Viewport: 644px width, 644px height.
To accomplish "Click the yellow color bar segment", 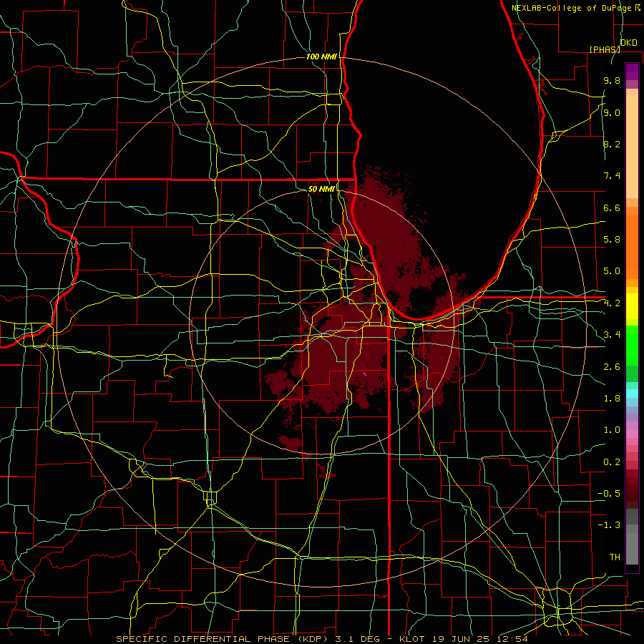I will click(x=632, y=306).
